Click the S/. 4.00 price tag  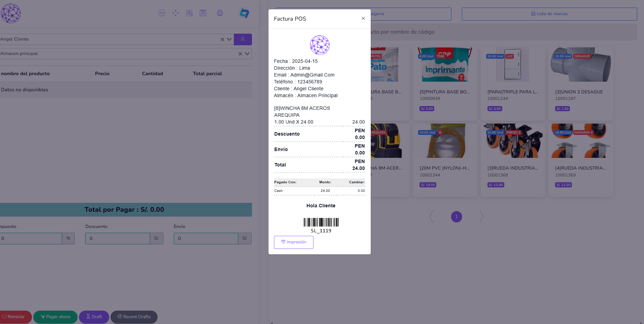[x=495, y=109]
